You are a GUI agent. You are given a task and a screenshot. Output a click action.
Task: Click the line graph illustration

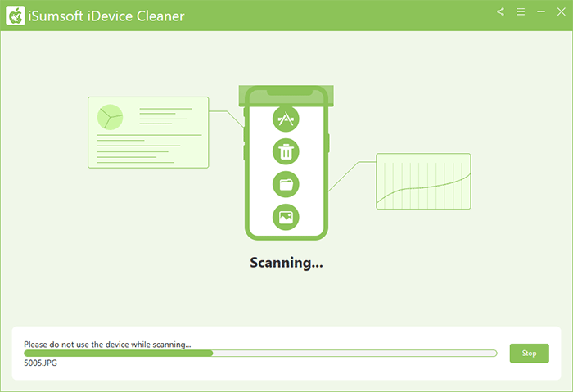[423, 181]
